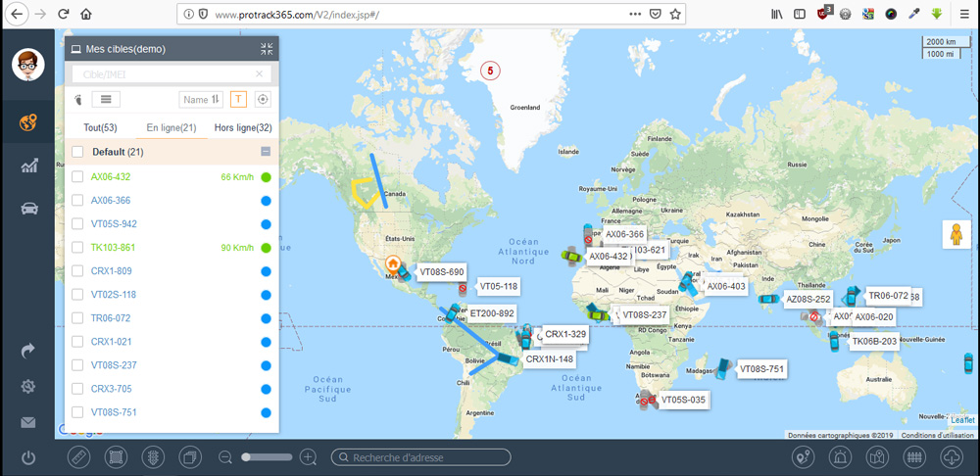Check the VT05S-942 checkbox

(77, 223)
